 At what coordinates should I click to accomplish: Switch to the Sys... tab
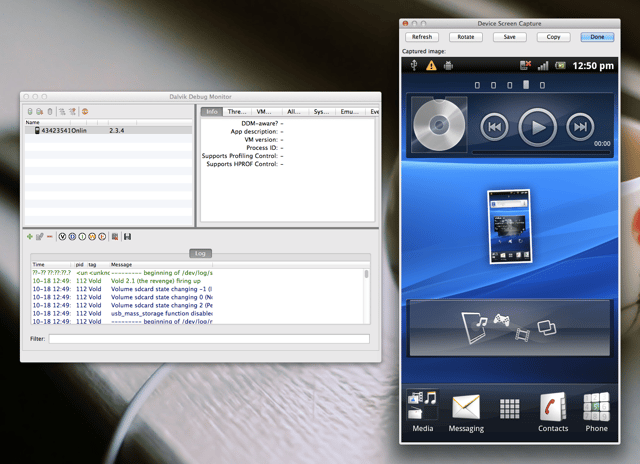pos(321,111)
